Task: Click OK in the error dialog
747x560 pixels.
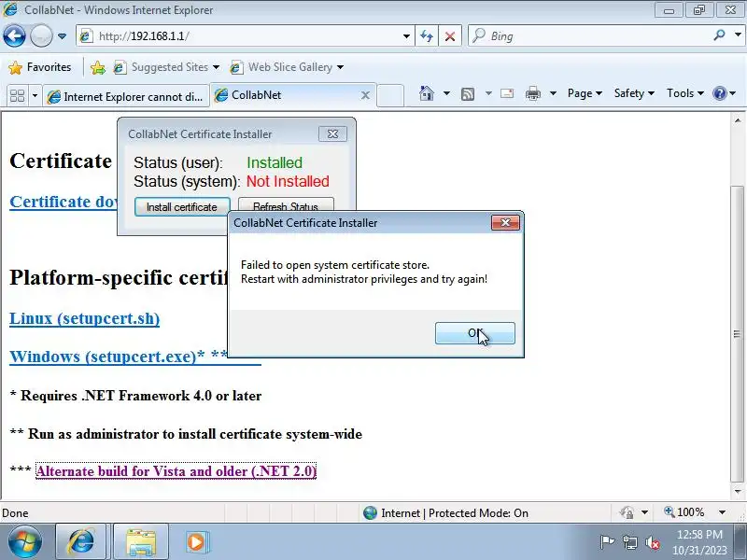Action: click(475, 333)
